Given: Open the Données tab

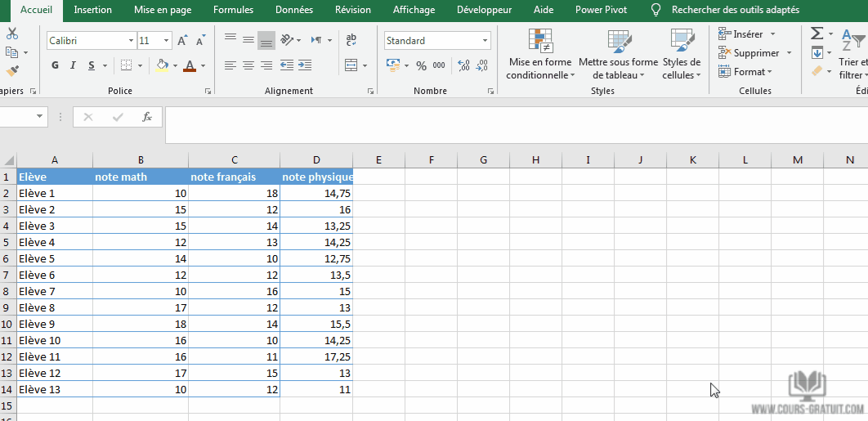Looking at the screenshot, I should pyautogui.click(x=294, y=10).
